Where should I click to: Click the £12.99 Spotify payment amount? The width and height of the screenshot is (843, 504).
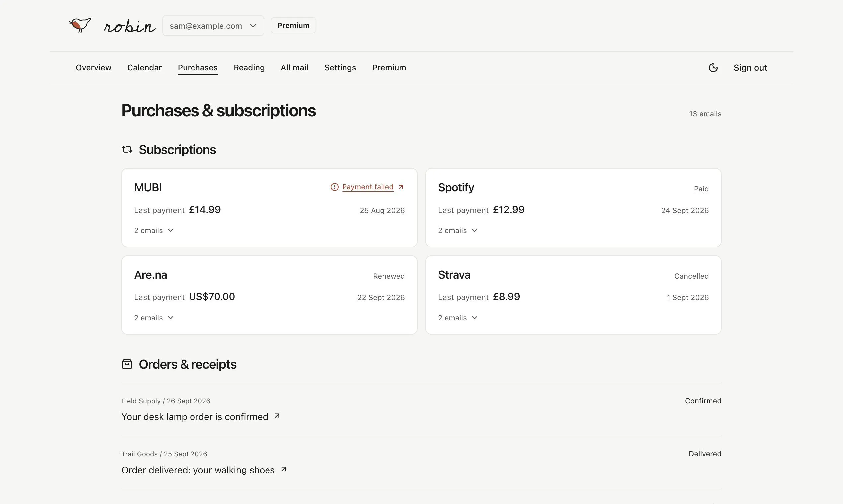coord(509,210)
